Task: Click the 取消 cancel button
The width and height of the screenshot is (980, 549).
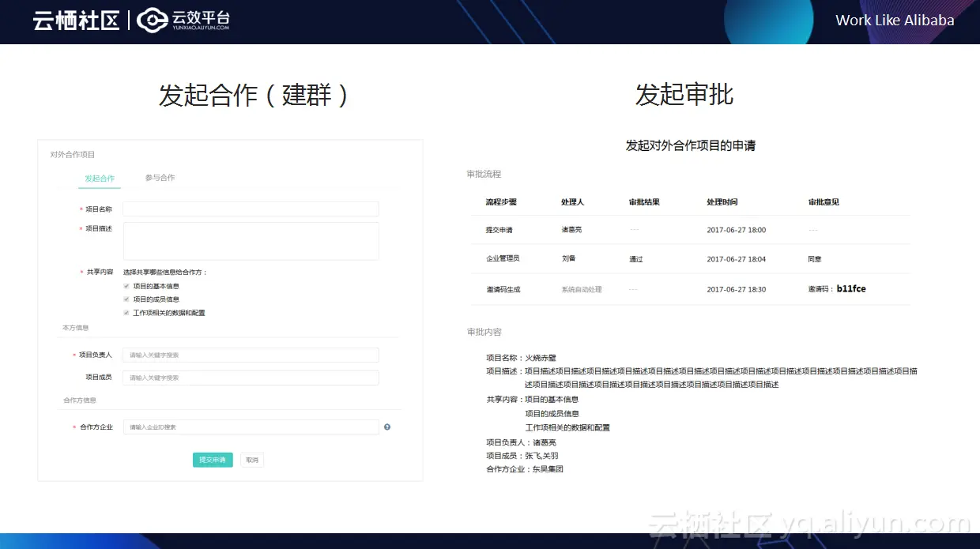Action: (x=251, y=459)
